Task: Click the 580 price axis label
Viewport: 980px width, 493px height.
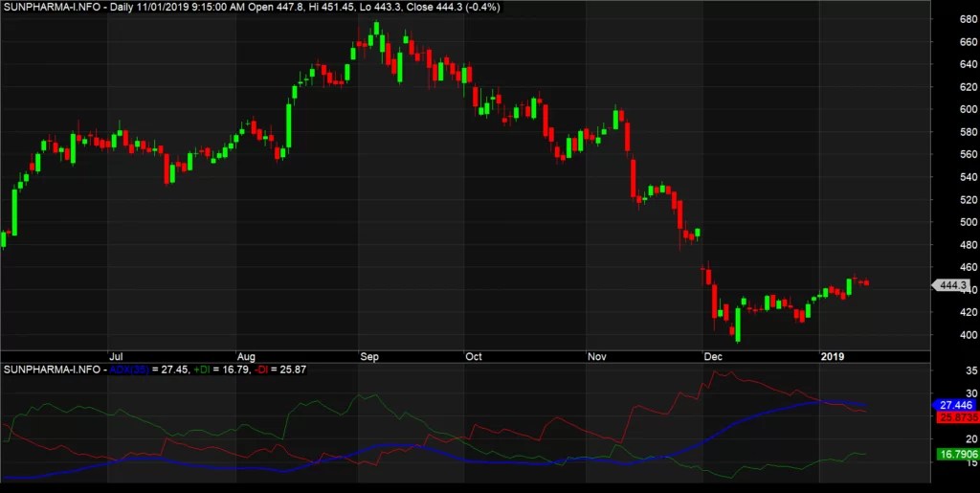Action: tap(969, 132)
